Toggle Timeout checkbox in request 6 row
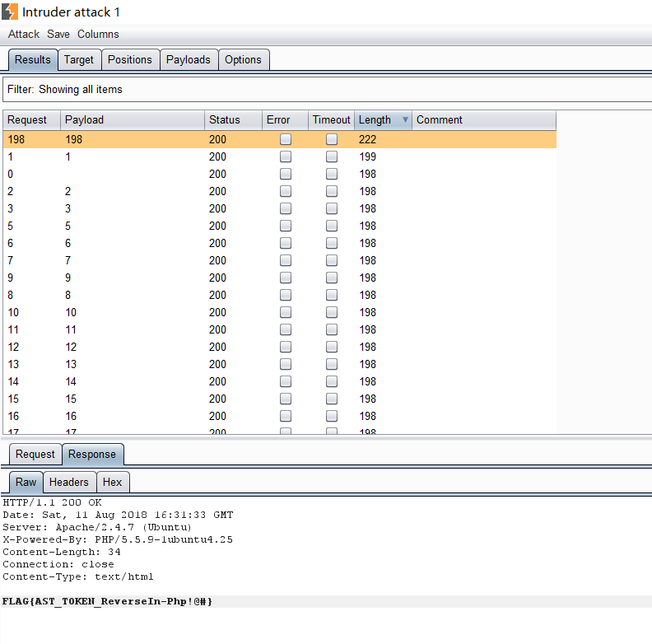 (332, 243)
